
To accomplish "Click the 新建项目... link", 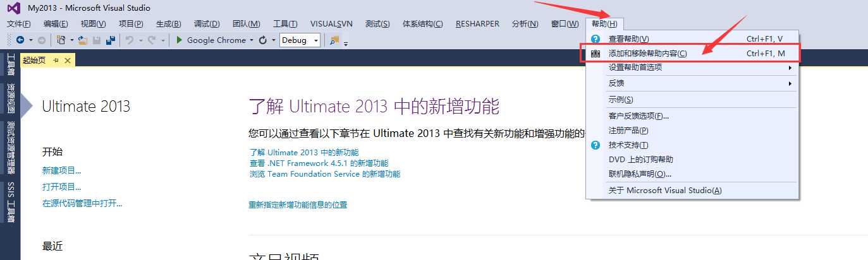I will click(x=62, y=170).
